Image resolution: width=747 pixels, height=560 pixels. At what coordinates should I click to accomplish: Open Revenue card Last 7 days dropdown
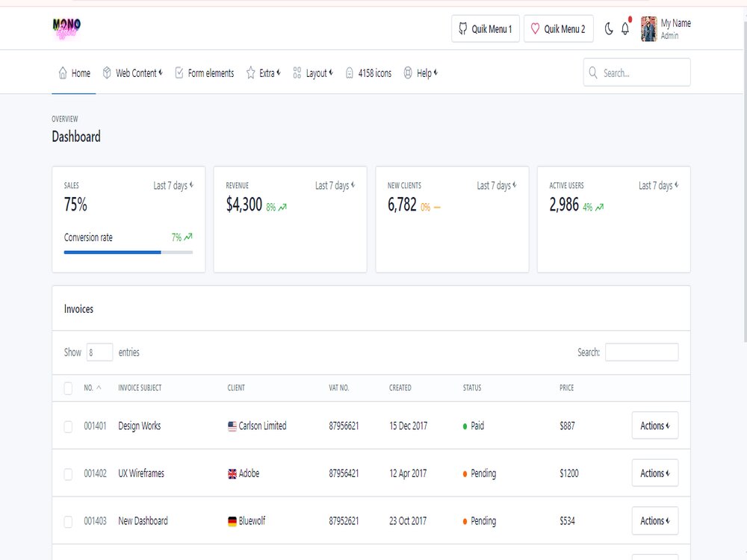click(335, 185)
